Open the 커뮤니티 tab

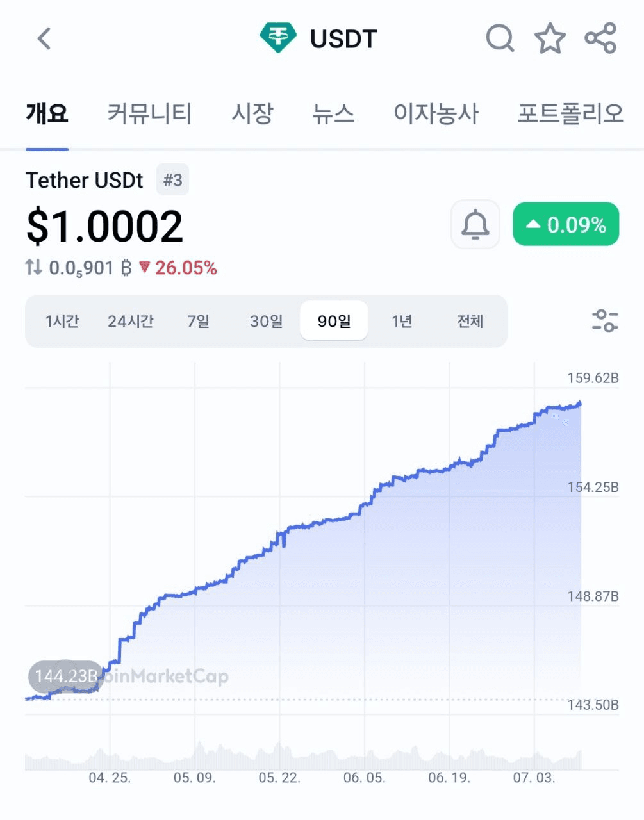coord(149,113)
